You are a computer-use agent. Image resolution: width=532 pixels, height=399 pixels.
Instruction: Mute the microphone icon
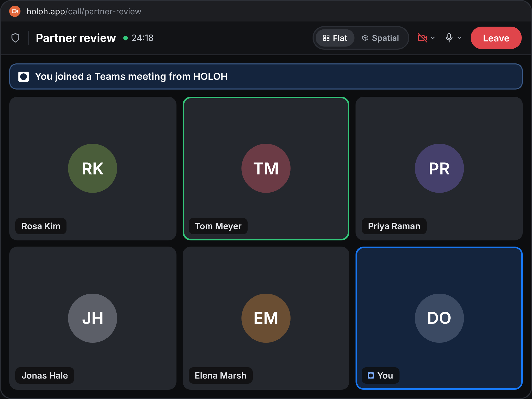(x=449, y=38)
